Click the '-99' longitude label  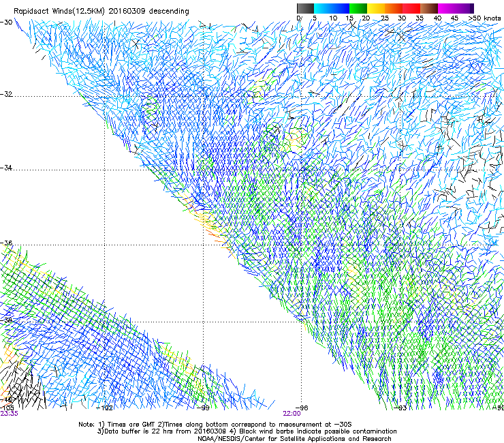click(x=203, y=408)
